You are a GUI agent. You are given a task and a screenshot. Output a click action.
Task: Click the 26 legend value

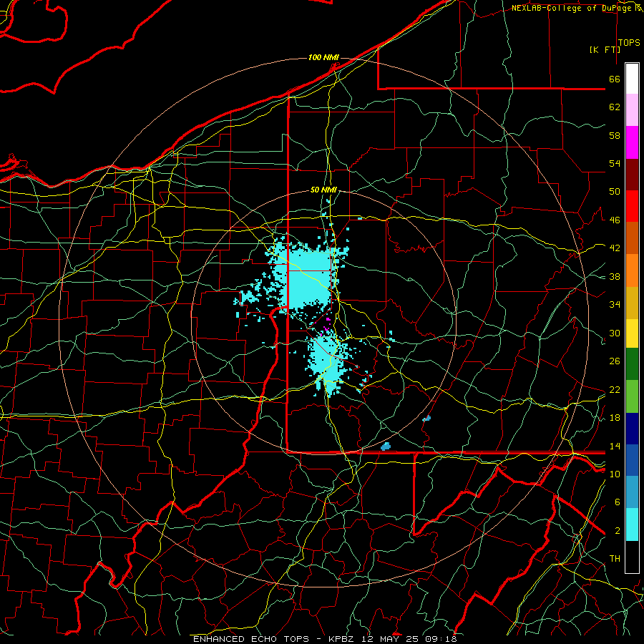click(615, 361)
